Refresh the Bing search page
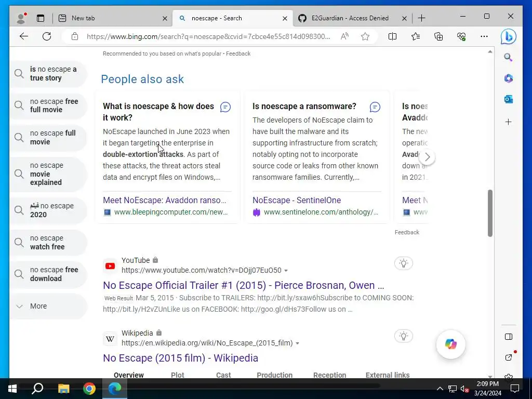 click(47, 36)
